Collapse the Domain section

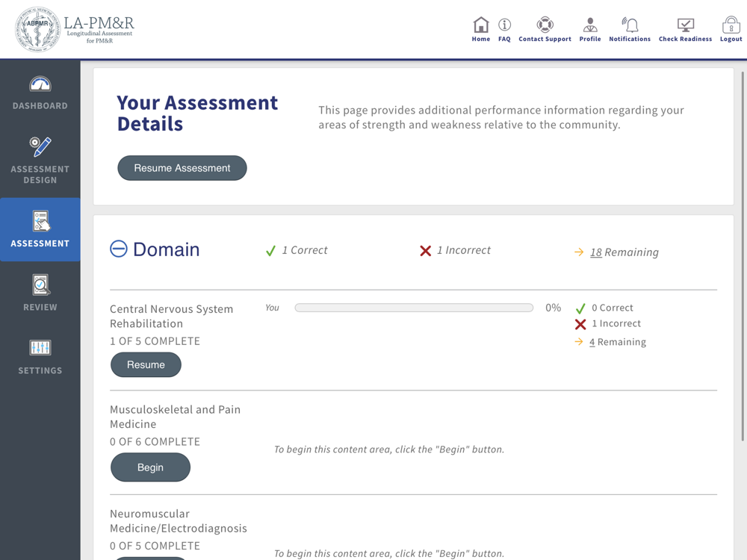click(x=119, y=249)
